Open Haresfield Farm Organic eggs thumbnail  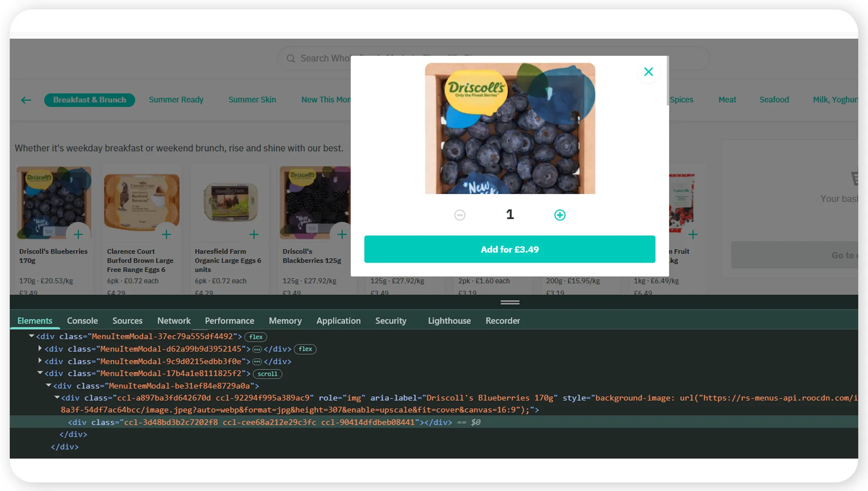pyautogui.click(x=230, y=202)
